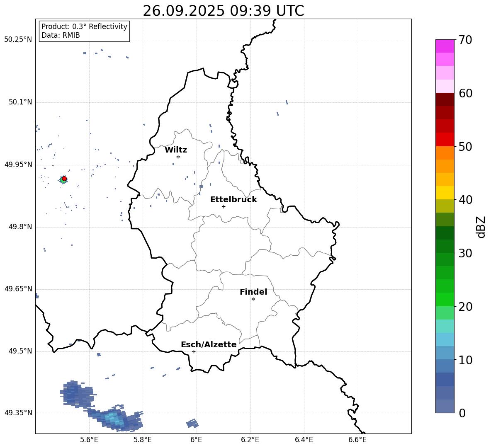Select the Ettelbruck station label

(x=233, y=200)
